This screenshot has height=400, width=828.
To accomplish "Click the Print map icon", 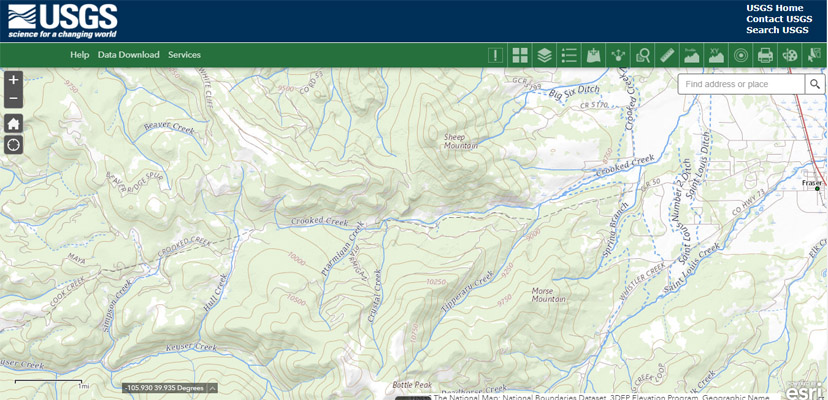I will click(x=765, y=55).
